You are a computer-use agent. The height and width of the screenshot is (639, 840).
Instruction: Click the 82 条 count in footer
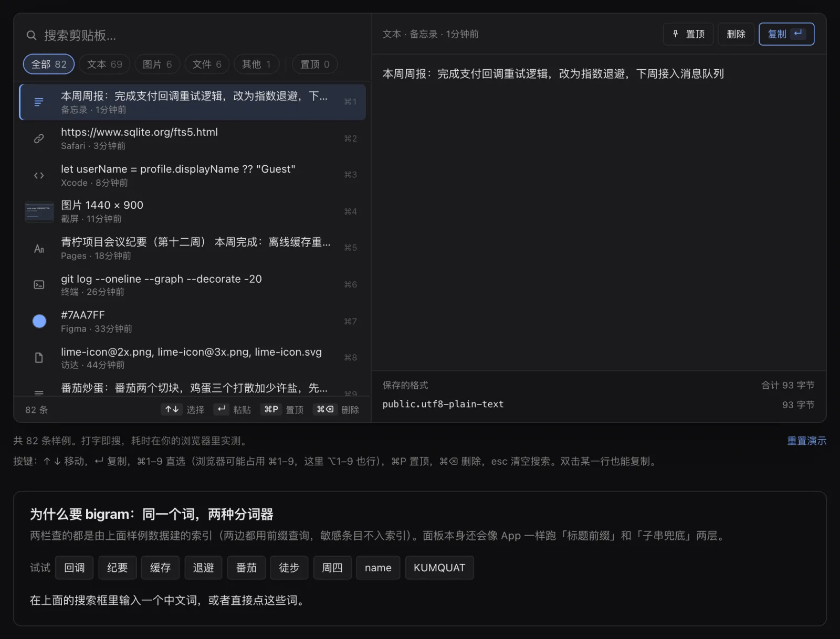[36, 410]
